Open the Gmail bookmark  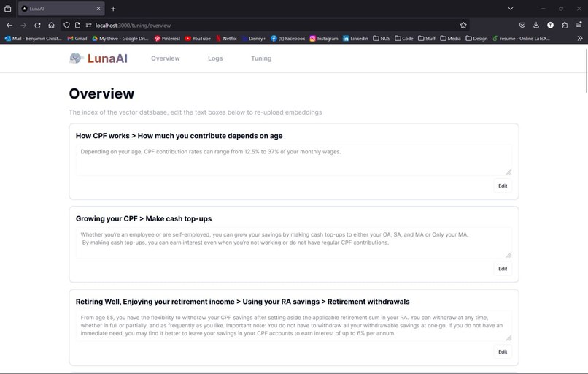(x=77, y=38)
